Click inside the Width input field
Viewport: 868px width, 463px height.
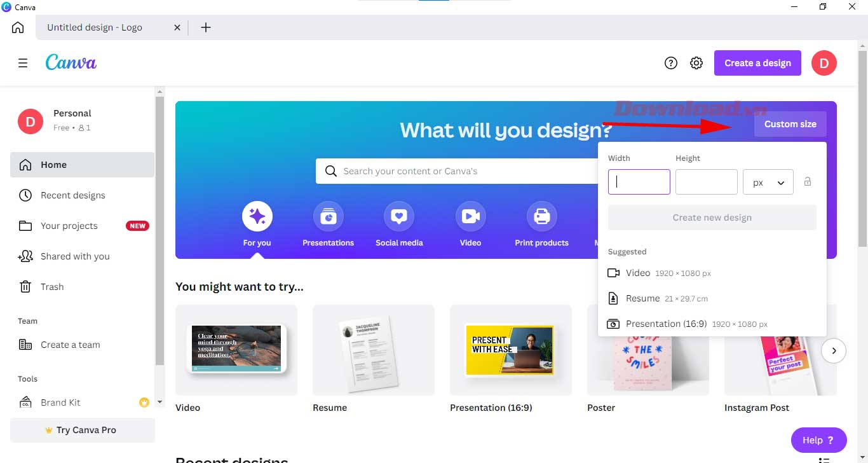click(639, 182)
